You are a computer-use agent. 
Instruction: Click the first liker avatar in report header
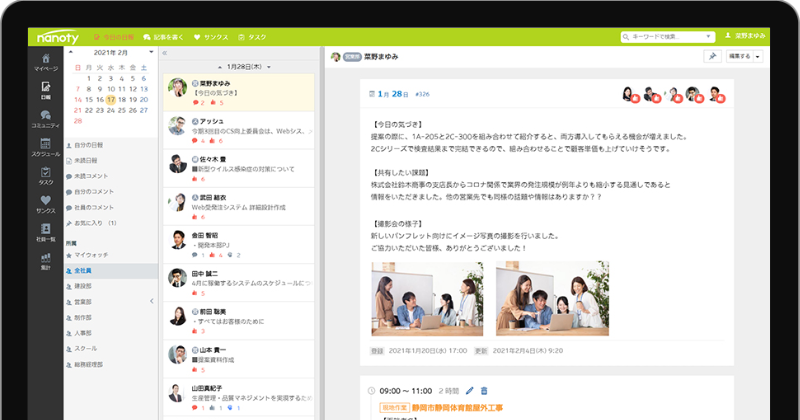coord(629,94)
